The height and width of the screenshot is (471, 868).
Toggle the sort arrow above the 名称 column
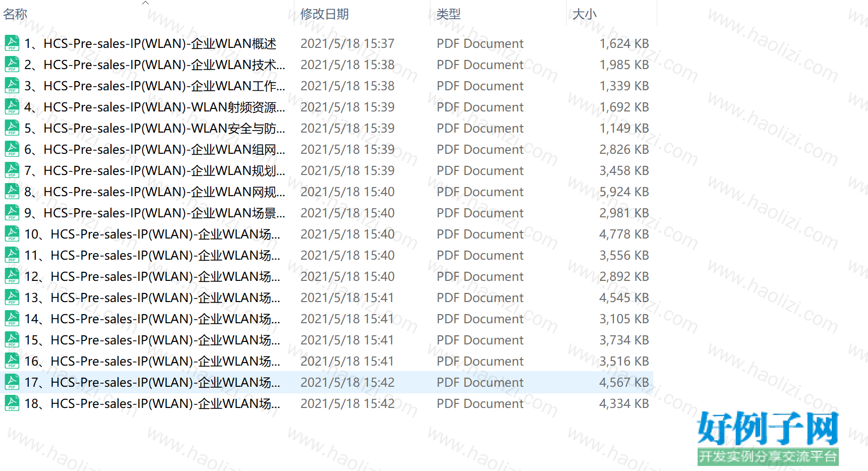[x=145, y=3]
